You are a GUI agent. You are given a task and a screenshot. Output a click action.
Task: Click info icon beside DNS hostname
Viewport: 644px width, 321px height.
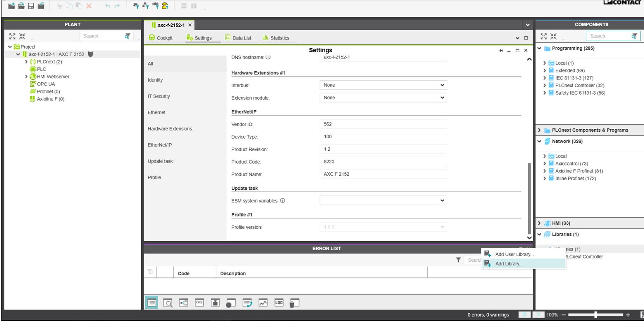click(x=268, y=57)
